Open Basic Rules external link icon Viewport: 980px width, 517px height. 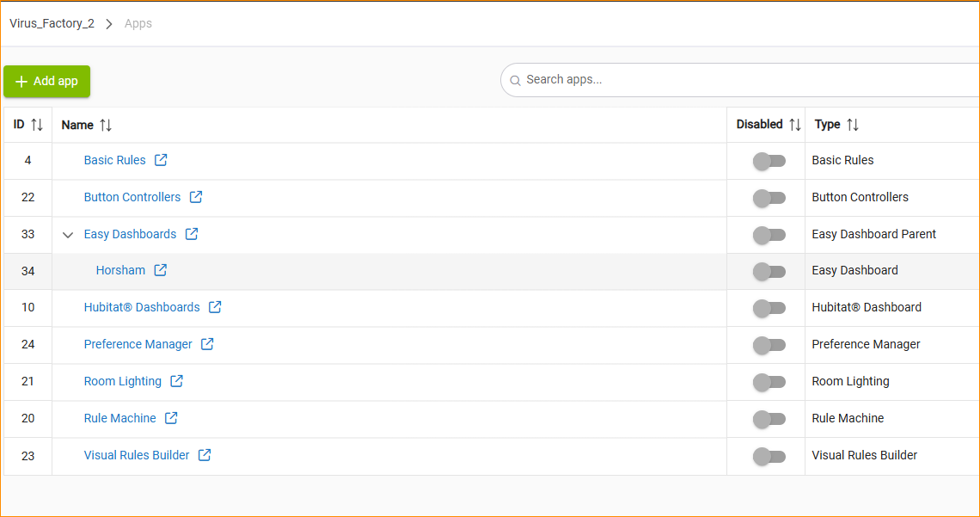tap(161, 160)
